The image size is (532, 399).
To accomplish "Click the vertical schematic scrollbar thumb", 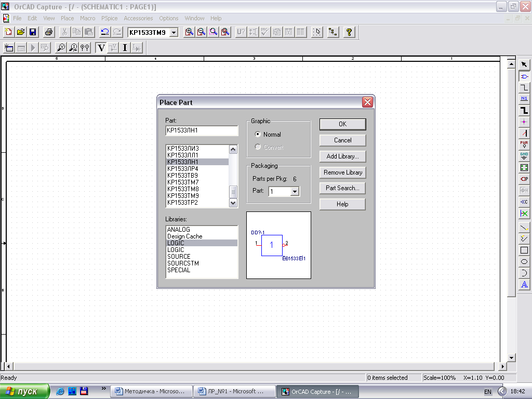I will [511, 183].
